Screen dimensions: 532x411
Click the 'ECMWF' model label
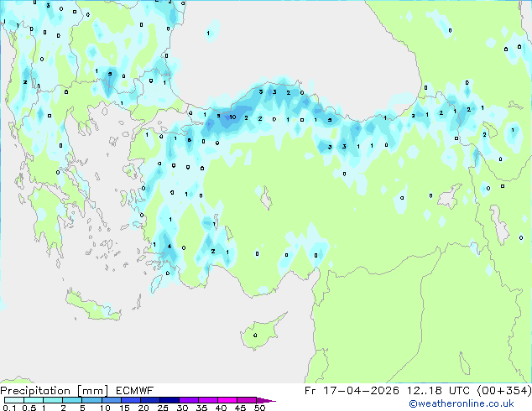point(135,391)
